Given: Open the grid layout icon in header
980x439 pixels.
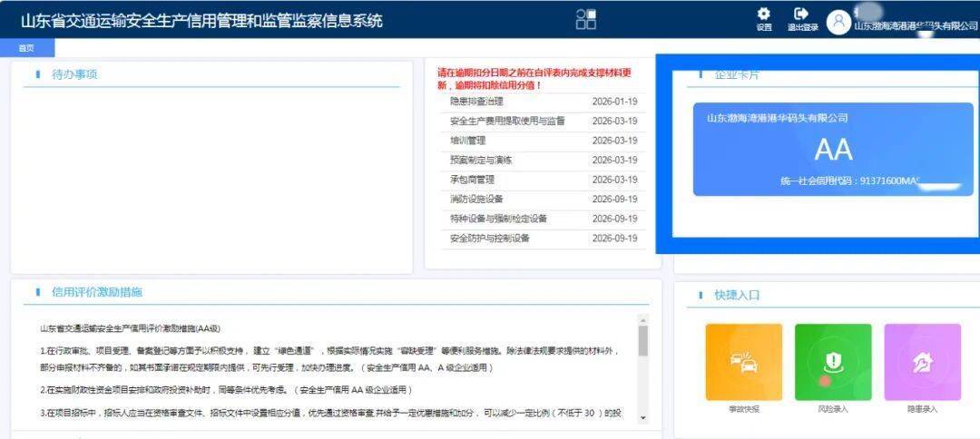Looking at the screenshot, I should 586,19.
